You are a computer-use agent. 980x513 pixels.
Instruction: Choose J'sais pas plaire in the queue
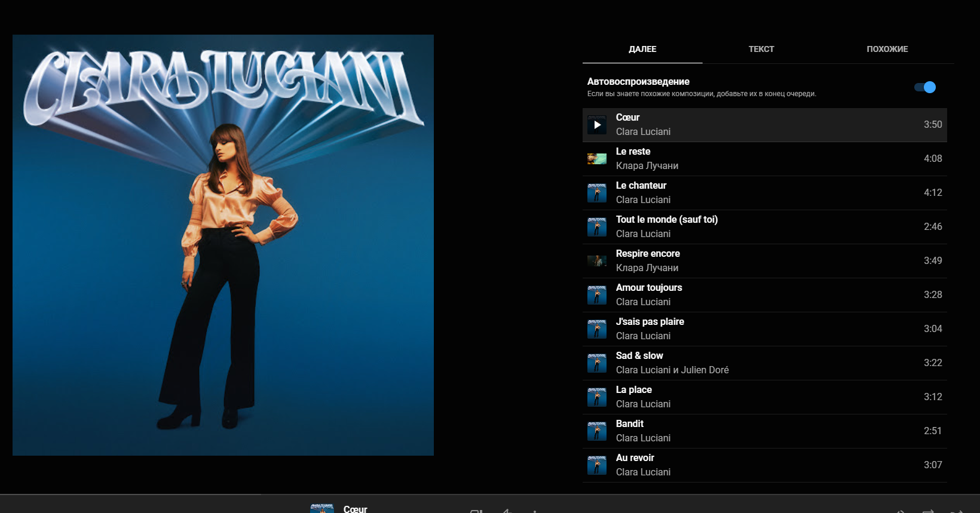[650, 322]
